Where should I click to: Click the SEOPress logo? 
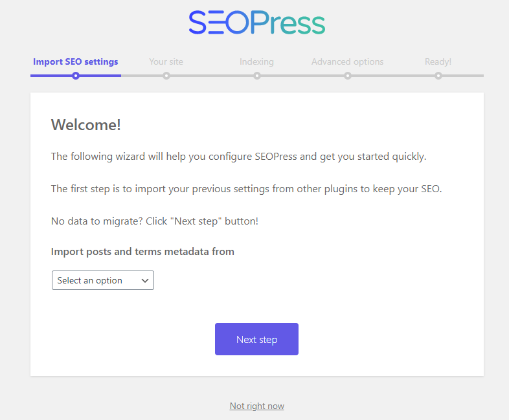tap(257, 23)
